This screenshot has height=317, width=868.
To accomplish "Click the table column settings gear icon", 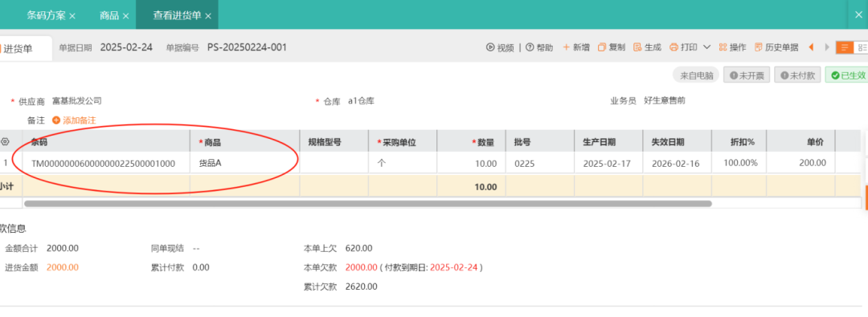I will pyautogui.click(x=5, y=142).
